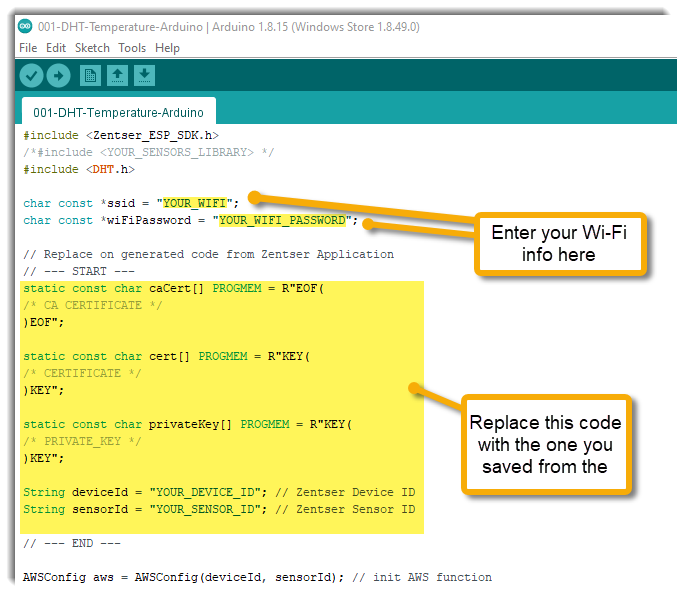This screenshot has height=592, width=677.
Task: Click the "// init AWS function" comment
Action: coord(422,577)
